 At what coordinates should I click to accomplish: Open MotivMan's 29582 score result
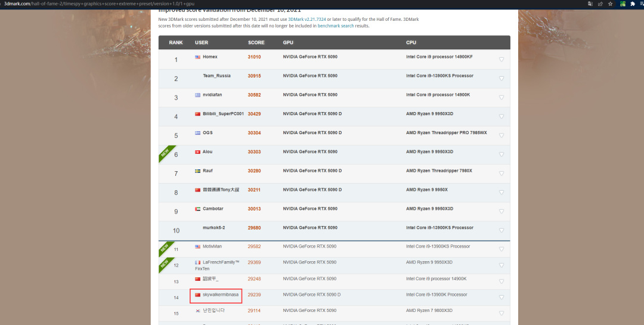click(254, 246)
